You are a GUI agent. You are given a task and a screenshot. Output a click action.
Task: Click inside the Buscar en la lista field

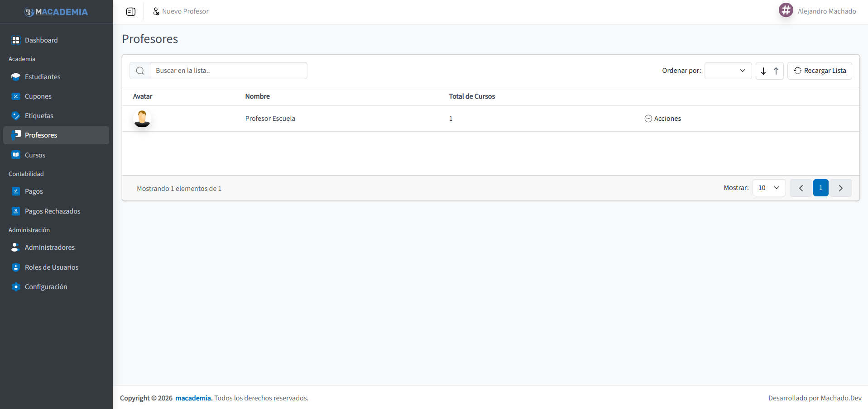(229, 71)
